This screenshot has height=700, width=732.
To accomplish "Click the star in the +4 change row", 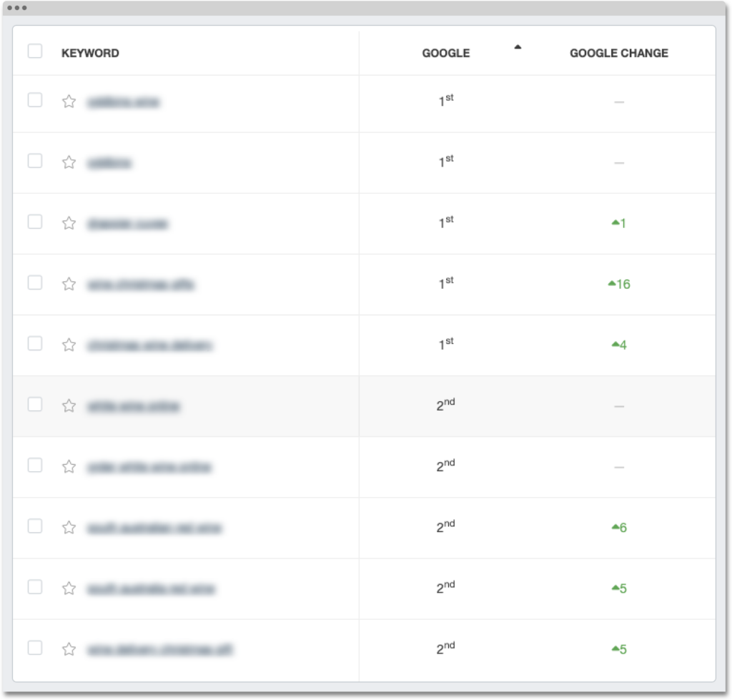I will 69,345.
